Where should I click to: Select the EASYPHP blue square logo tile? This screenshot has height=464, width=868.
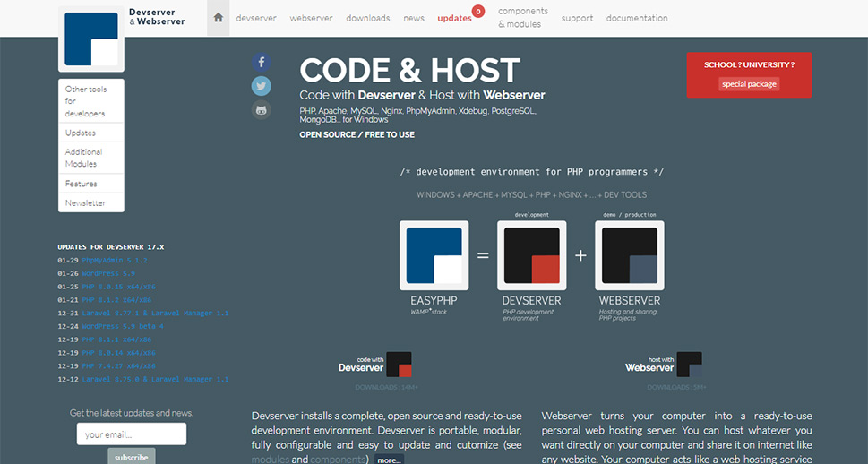tap(434, 255)
